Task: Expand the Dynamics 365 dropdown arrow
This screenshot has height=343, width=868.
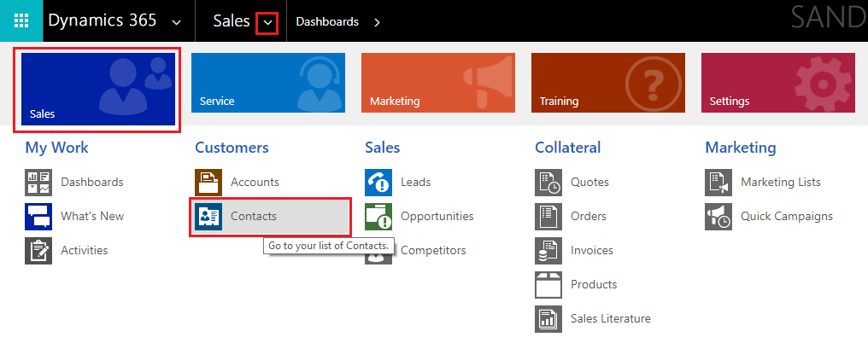Action: [177, 22]
